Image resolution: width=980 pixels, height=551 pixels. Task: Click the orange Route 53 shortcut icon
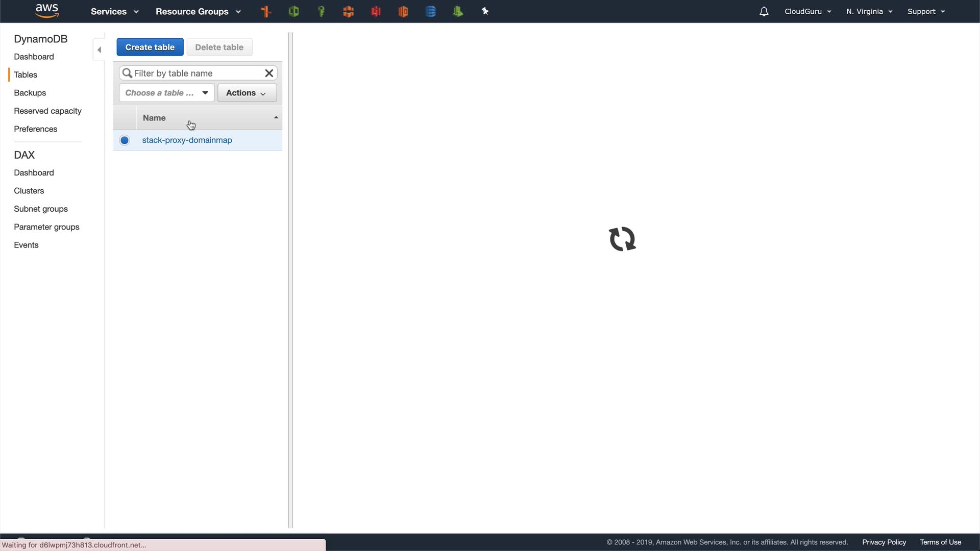click(266, 11)
